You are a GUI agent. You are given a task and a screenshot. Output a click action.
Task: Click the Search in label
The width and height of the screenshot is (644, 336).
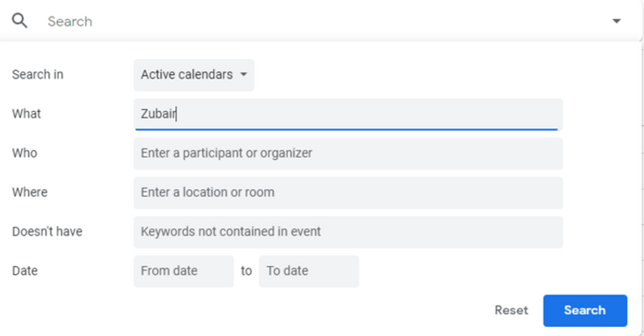point(38,74)
